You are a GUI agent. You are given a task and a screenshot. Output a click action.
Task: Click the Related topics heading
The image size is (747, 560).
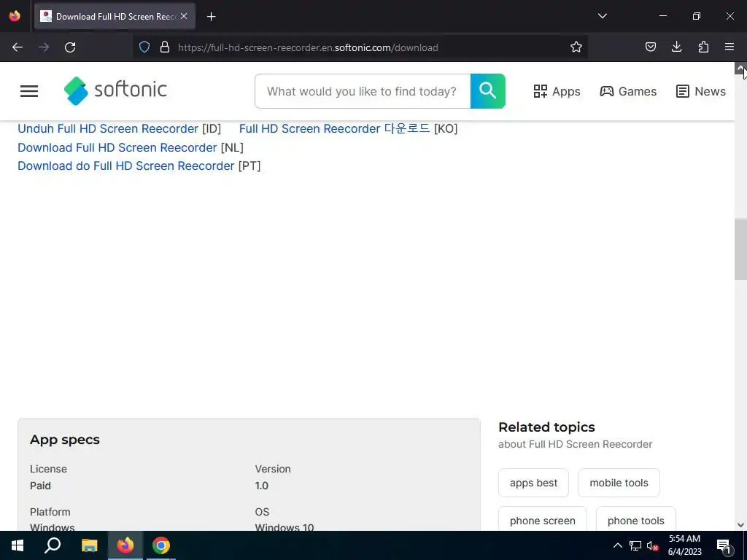coord(546,427)
